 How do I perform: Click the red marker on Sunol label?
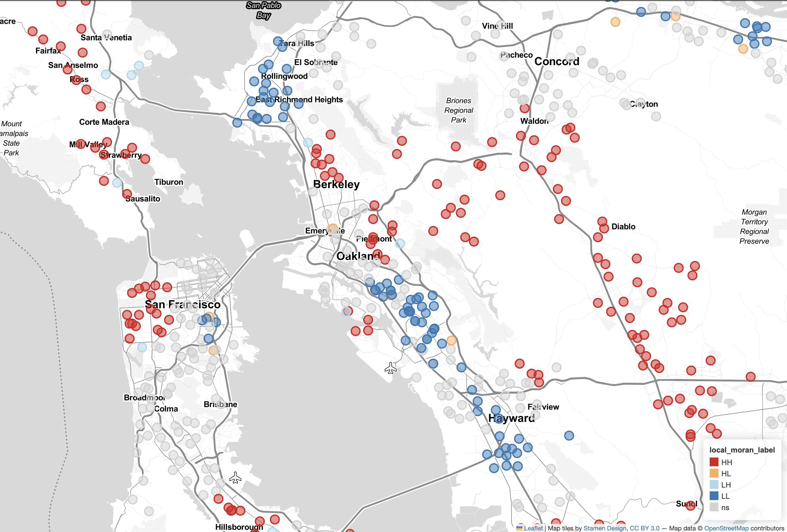pyautogui.click(x=691, y=505)
